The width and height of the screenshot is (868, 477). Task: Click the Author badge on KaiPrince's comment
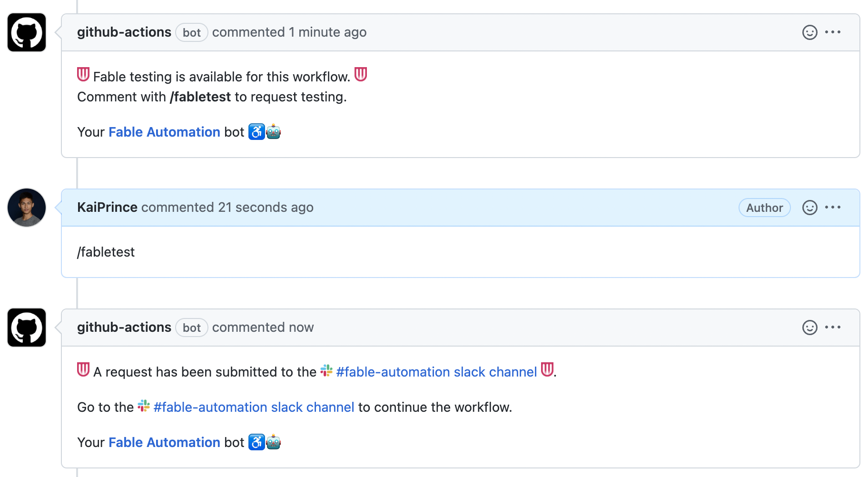(764, 207)
